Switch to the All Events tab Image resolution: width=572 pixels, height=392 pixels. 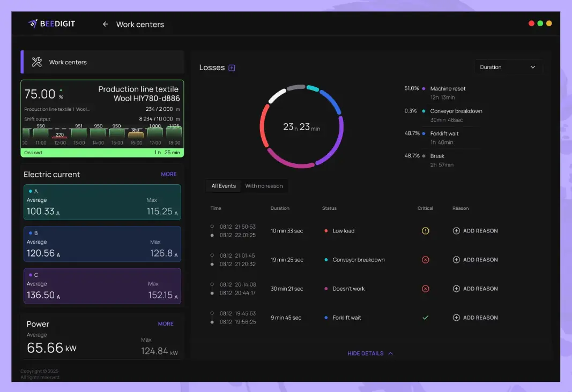(x=224, y=186)
